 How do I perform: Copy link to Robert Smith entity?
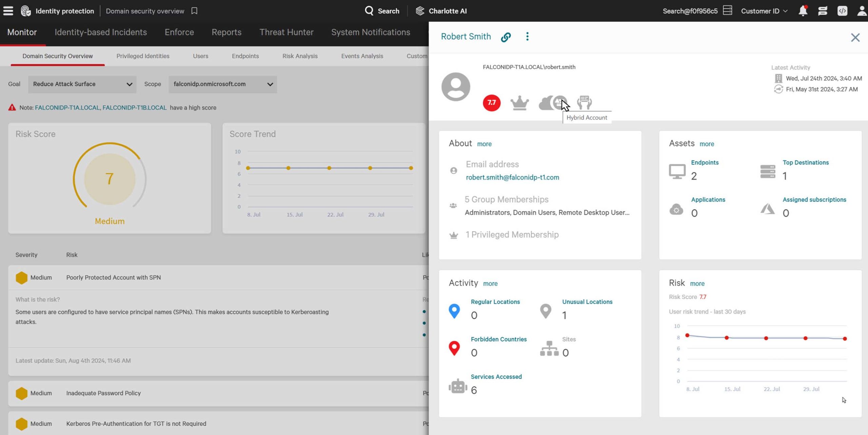click(506, 37)
